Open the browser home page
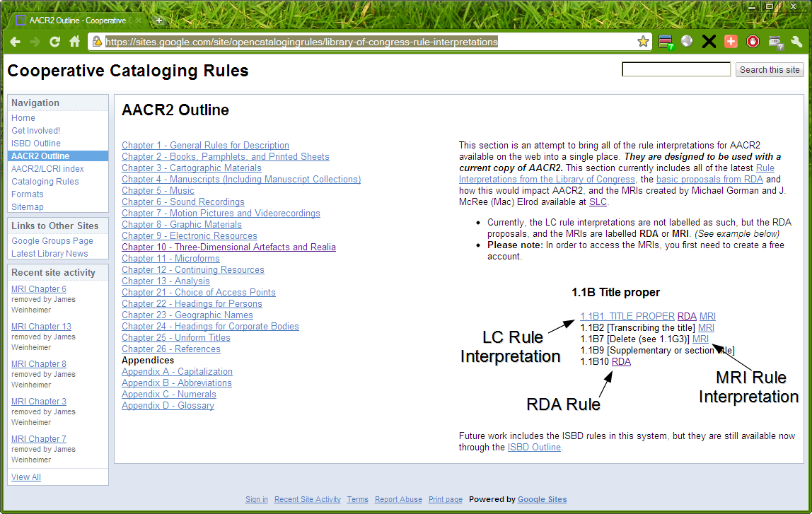 74,42
